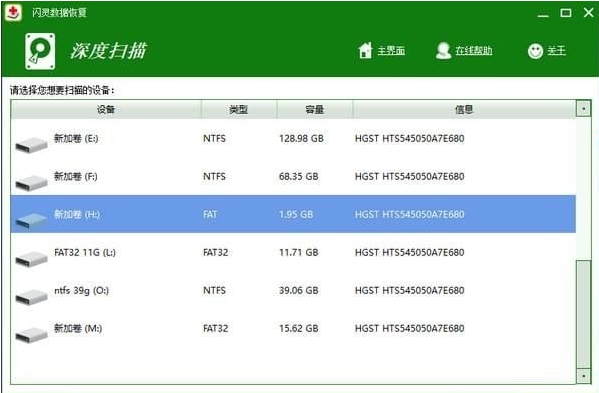Open 主界面 main screen link
Image resolution: width=599 pixels, height=393 pixels.
point(391,50)
